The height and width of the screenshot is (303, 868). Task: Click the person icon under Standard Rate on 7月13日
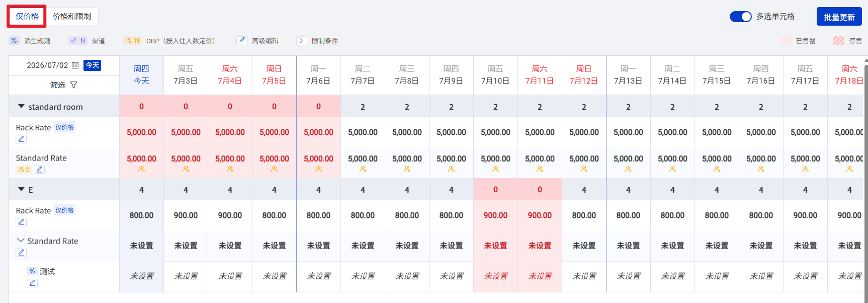point(628,170)
